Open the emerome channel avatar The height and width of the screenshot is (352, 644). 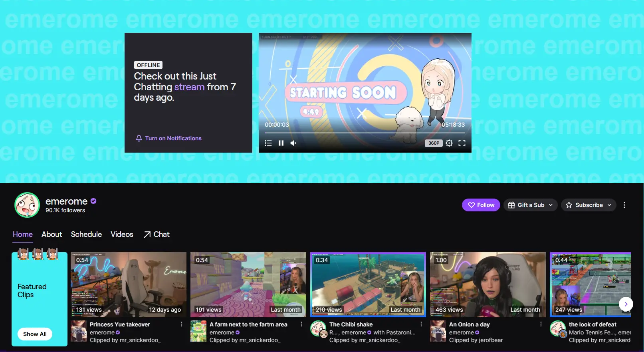coord(27,205)
